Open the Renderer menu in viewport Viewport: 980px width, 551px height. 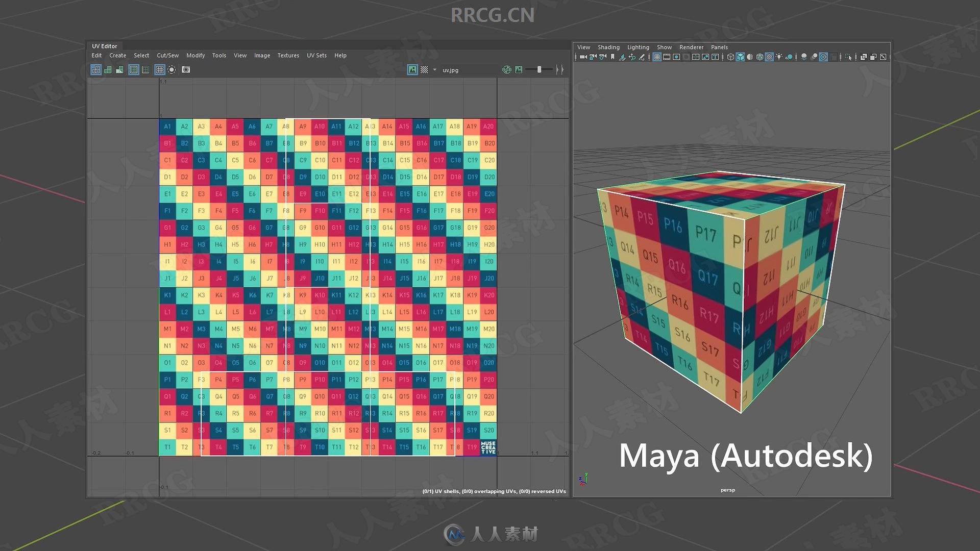691,47
